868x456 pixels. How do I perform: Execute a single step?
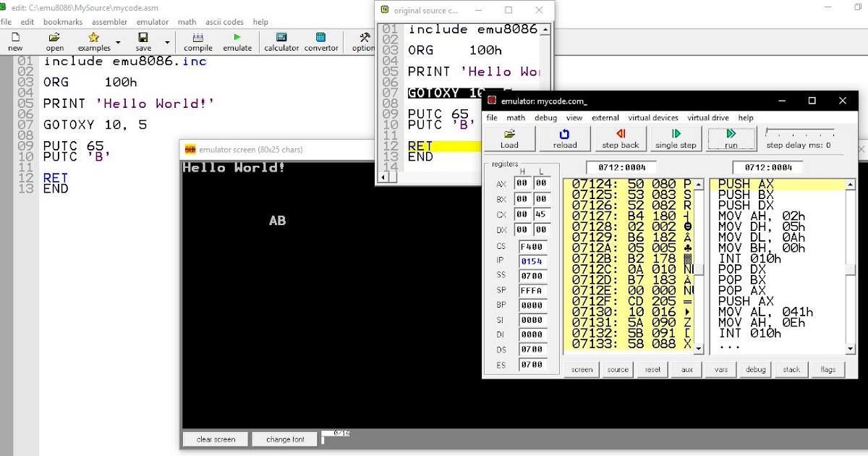click(676, 138)
